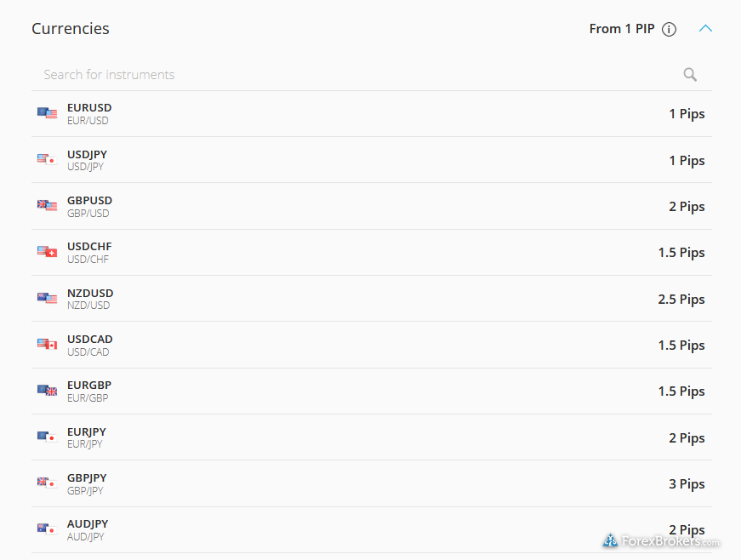The height and width of the screenshot is (560, 741).
Task: Click the EURUSD flag pair icon
Action: (48, 113)
